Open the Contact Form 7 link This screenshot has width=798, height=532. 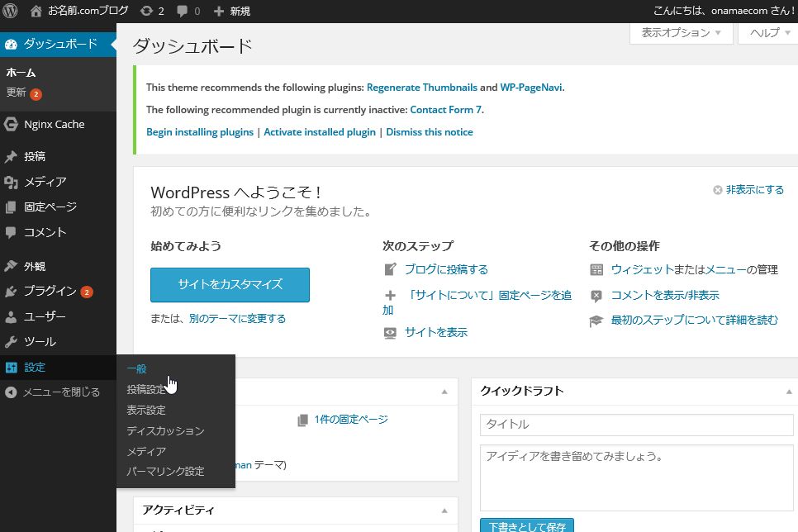click(446, 110)
